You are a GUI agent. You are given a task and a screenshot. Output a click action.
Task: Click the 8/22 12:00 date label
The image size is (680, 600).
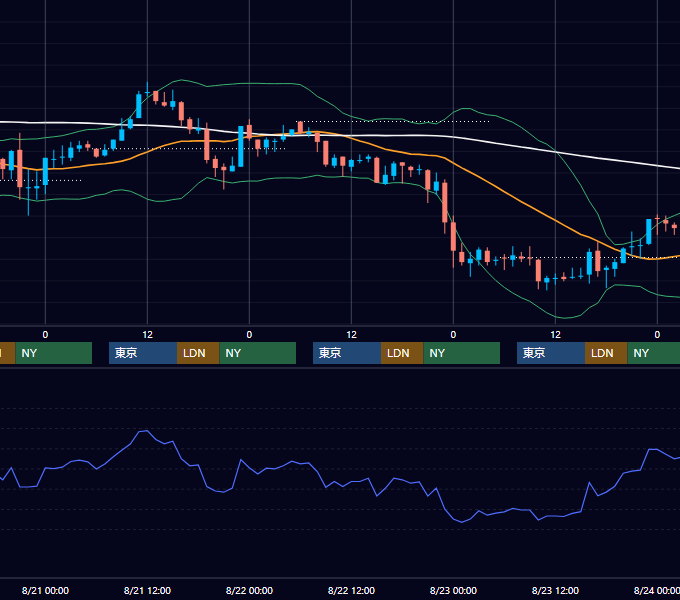point(351,590)
